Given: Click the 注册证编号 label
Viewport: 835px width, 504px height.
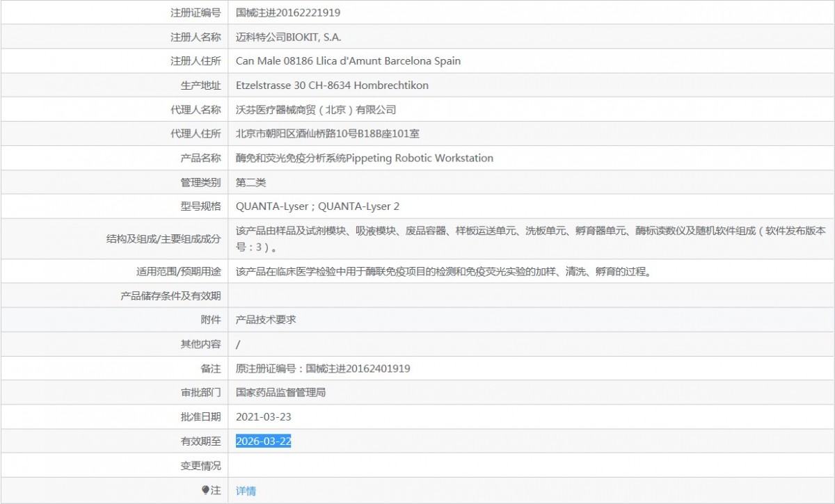Looking at the screenshot, I should click(196, 13).
